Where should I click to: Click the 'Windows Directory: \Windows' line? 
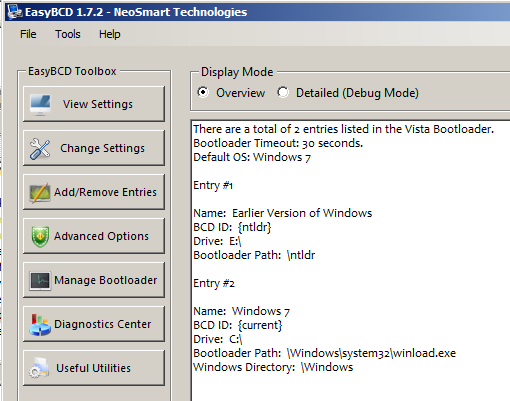coord(273,367)
